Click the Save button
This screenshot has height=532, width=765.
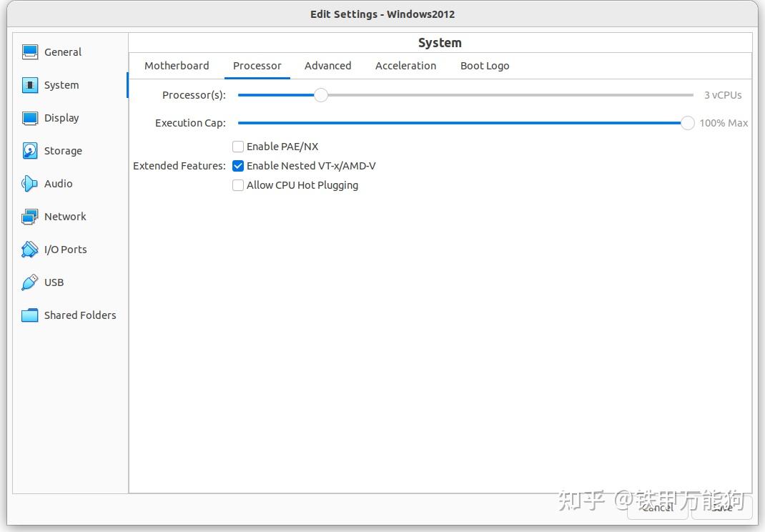[x=721, y=508]
